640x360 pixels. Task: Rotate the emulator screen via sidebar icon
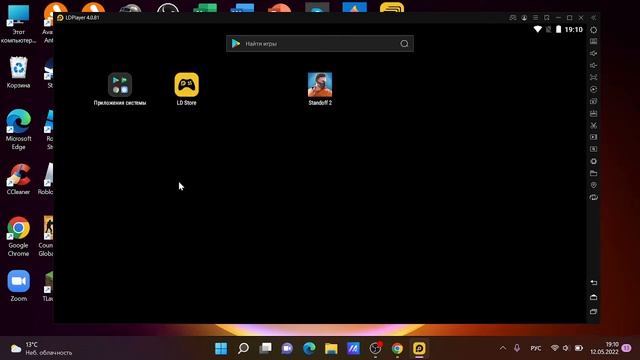(593, 197)
